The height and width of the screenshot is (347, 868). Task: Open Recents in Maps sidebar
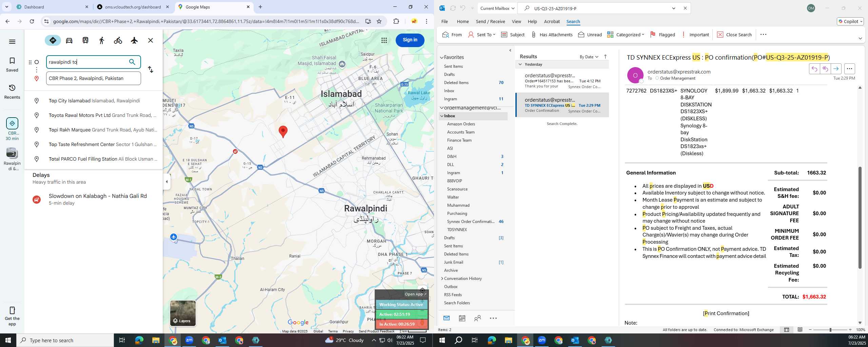(x=12, y=91)
